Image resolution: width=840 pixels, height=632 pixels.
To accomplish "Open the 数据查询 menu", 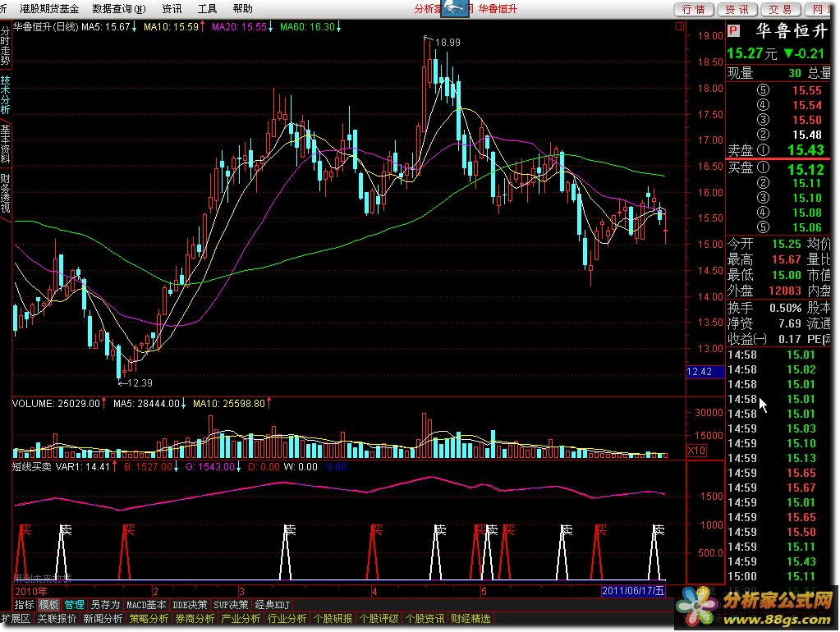I will pyautogui.click(x=119, y=8).
